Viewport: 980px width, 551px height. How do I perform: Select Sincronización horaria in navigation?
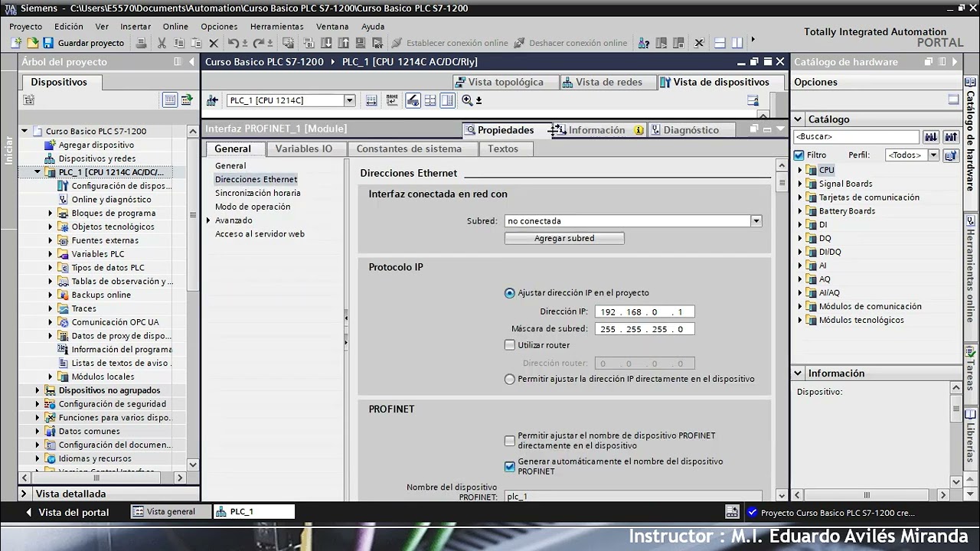pos(257,193)
